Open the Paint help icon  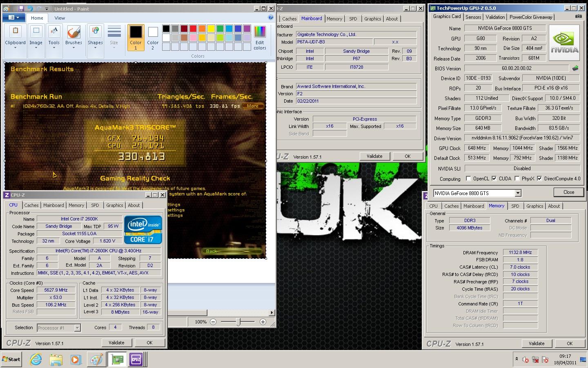click(271, 18)
